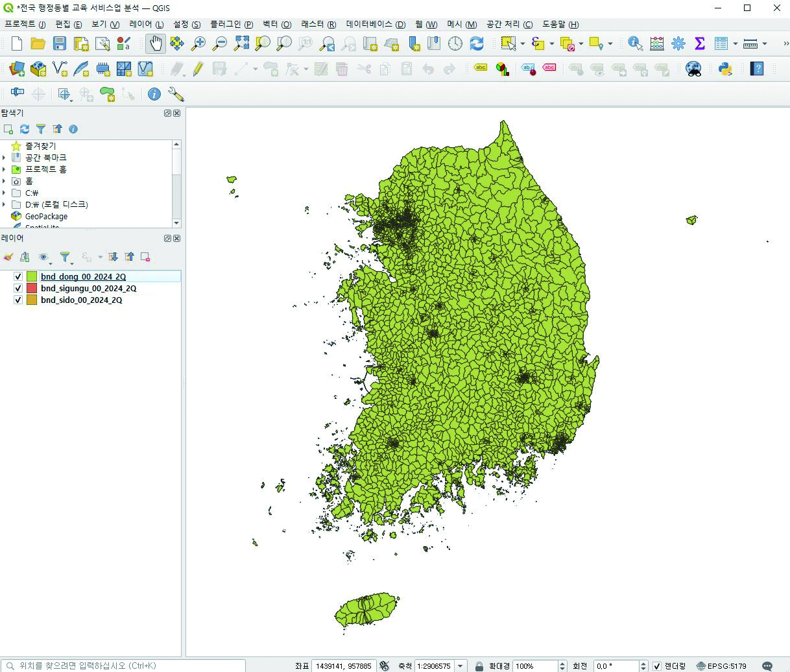
Task: Expand the 공간 북마크 browser item
Action: (x=5, y=158)
